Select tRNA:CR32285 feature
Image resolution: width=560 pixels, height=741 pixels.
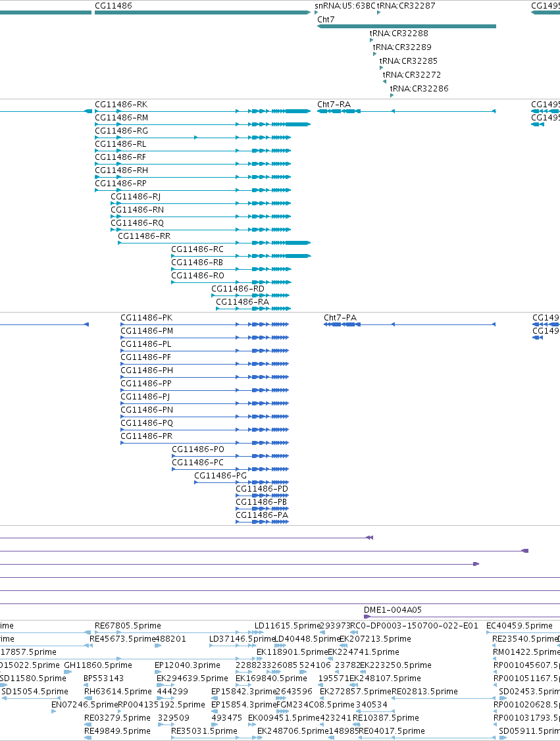point(408,61)
